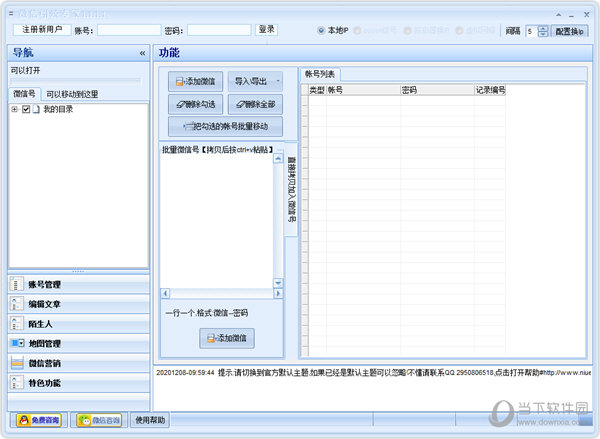Open the 微信营销 navigation section
The width and height of the screenshot is (600, 439).
[x=78, y=363]
